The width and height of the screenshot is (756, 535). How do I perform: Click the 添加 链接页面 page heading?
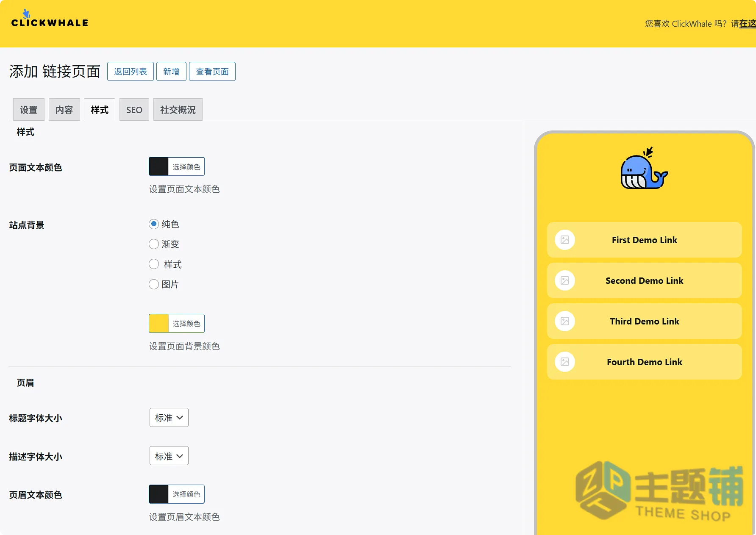[55, 71]
